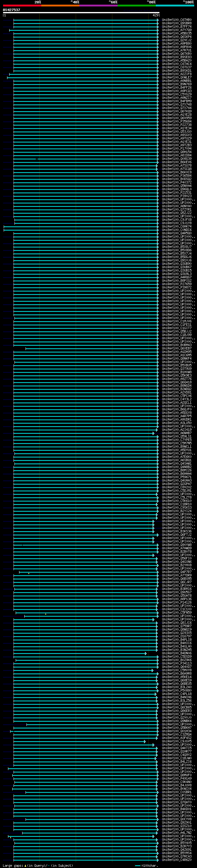Click the orange ~40% identity legend segment

60,6
